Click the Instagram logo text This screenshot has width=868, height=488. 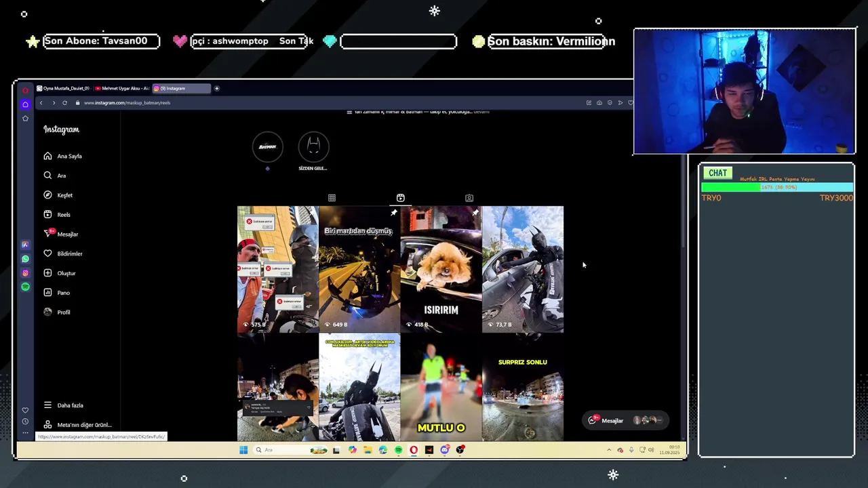(61, 129)
